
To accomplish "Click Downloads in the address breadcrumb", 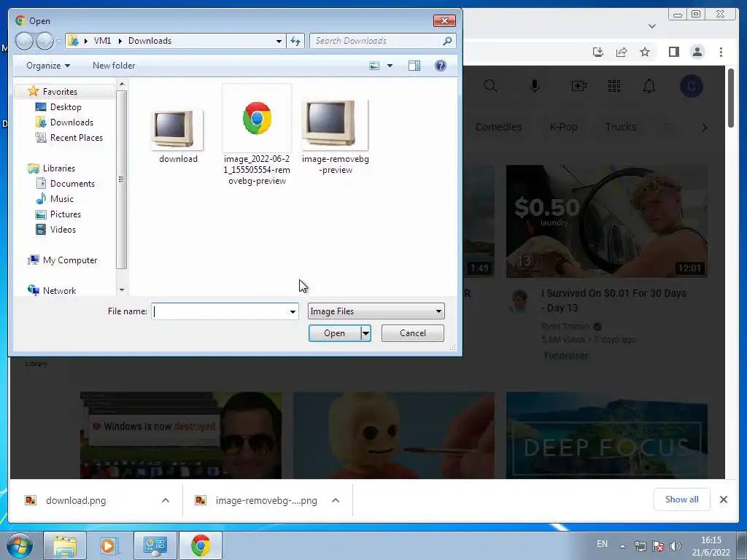I will [150, 41].
